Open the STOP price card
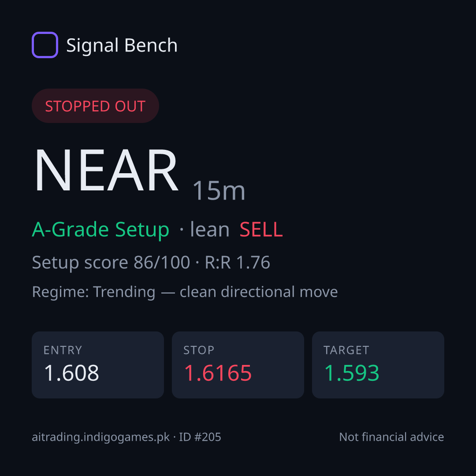476x476 pixels. coord(238,365)
